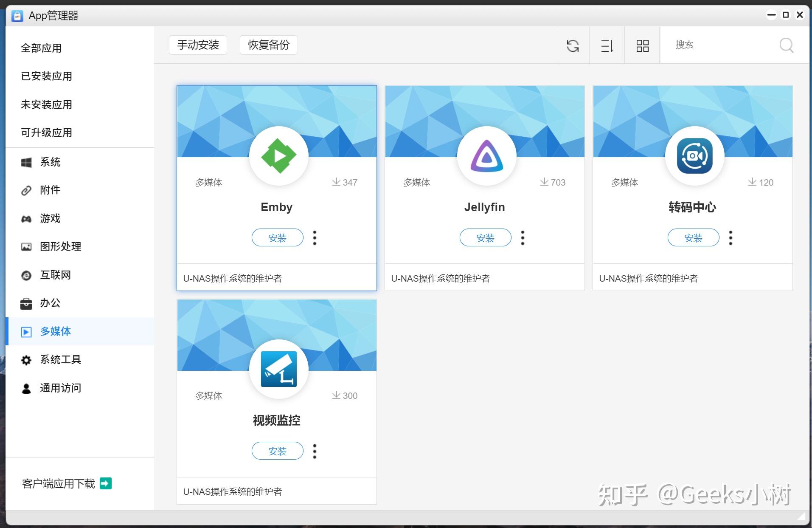Click the 游戏 gamepad icon
This screenshot has width=812, height=528.
point(26,219)
